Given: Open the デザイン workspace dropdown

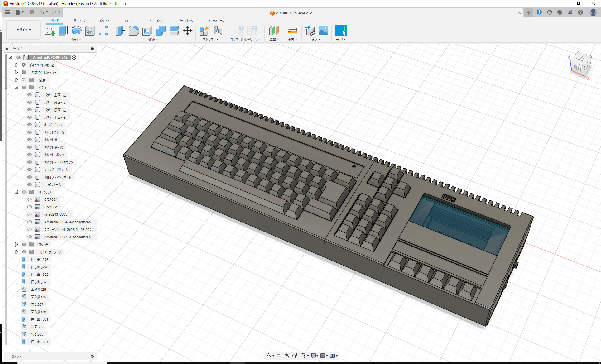Looking at the screenshot, I should [x=23, y=30].
